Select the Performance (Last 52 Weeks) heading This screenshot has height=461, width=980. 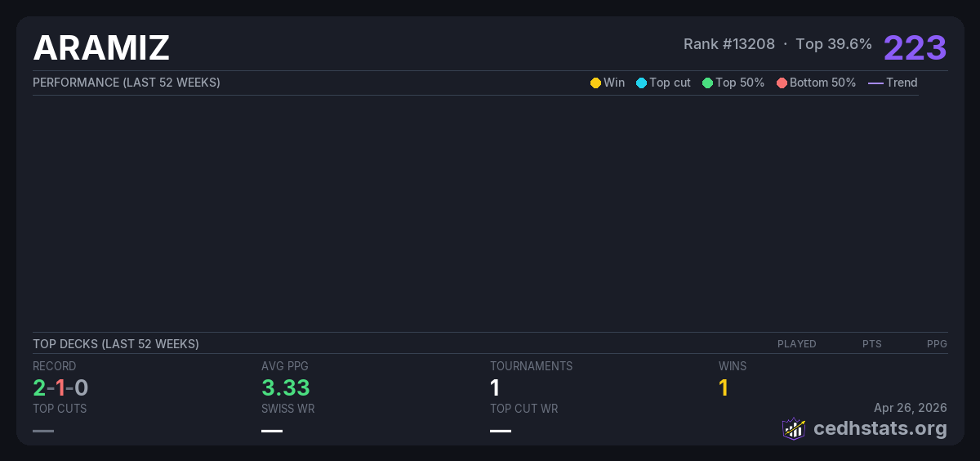click(127, 83)
